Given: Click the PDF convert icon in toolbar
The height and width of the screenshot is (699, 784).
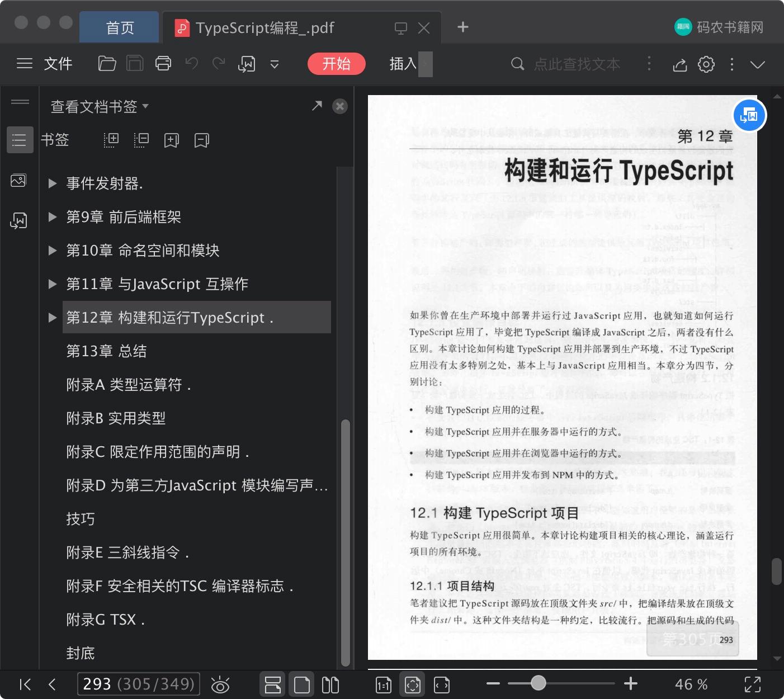Looking at the screenshot, I should (247, 64).
